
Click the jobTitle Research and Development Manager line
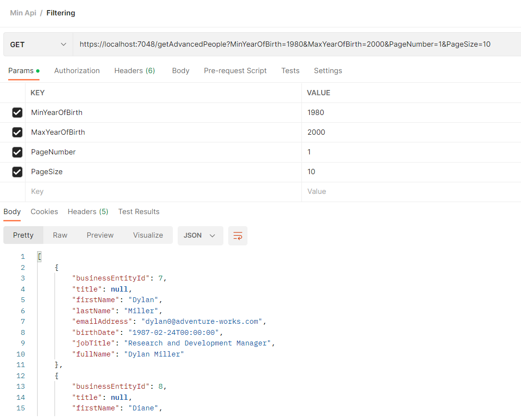pos(173,343)
